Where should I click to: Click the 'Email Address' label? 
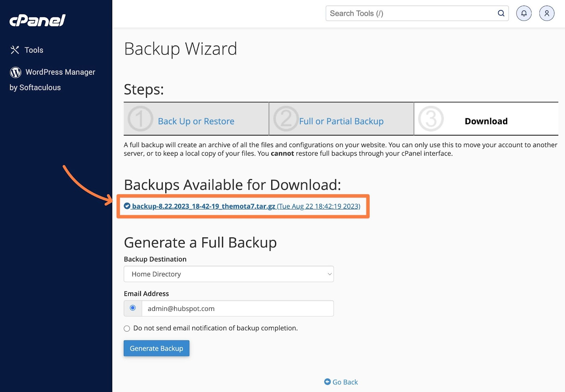click(x=146, y=294)
